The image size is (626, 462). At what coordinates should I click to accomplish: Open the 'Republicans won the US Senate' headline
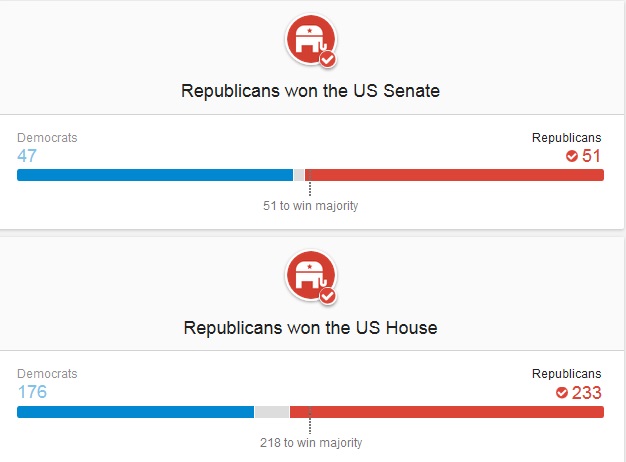click(311, 91)
